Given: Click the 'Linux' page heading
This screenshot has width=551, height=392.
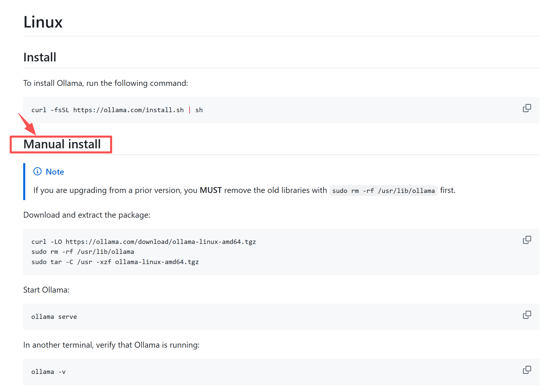Looking at the screenshot, I should point(43,22).
